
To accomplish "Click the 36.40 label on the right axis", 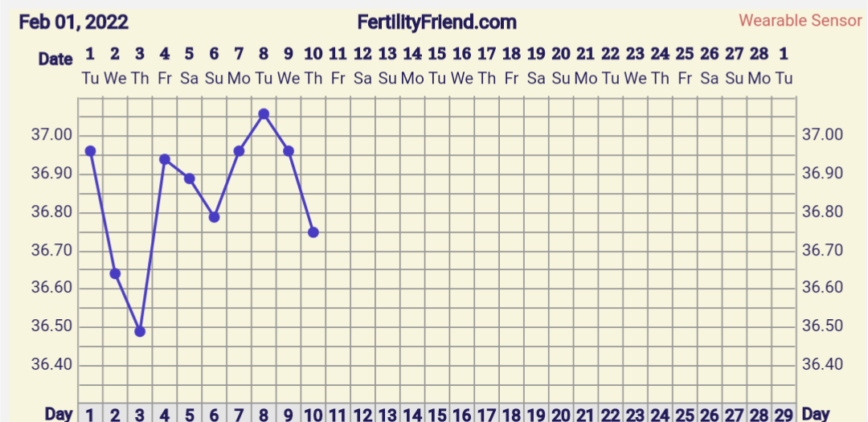I will point(823,365).
